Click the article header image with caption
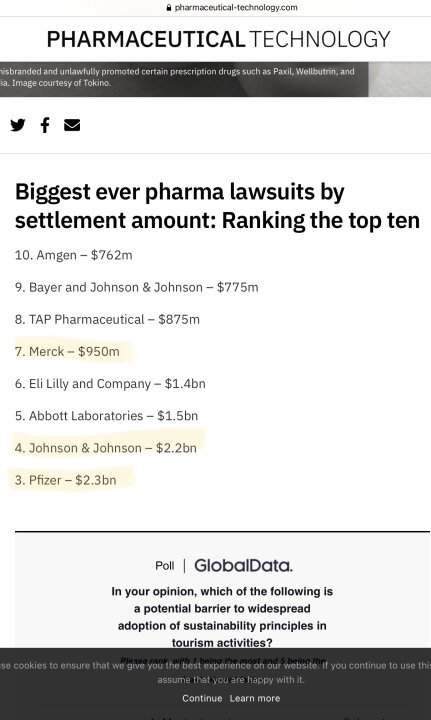This screenshot has width=431, height=720. click(215, 79)
